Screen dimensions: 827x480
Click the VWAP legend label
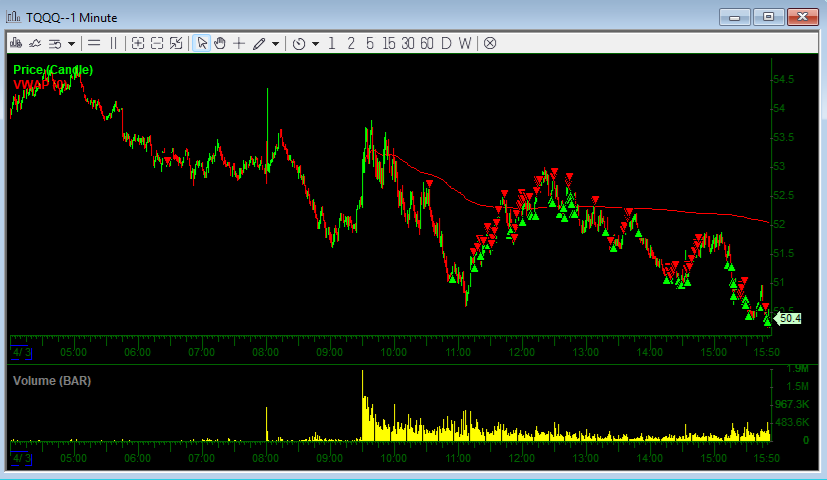[x=40, y=84]
